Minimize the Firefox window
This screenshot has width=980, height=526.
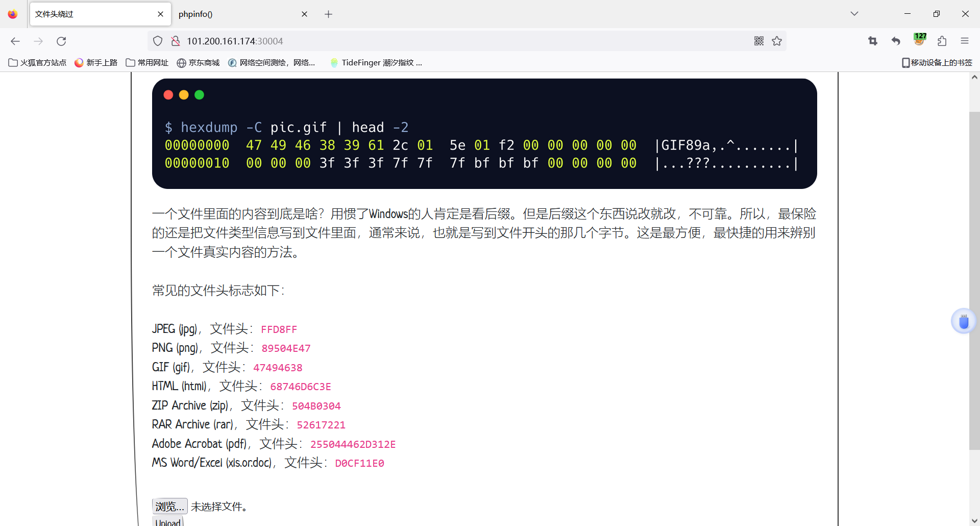click(908, 14)
